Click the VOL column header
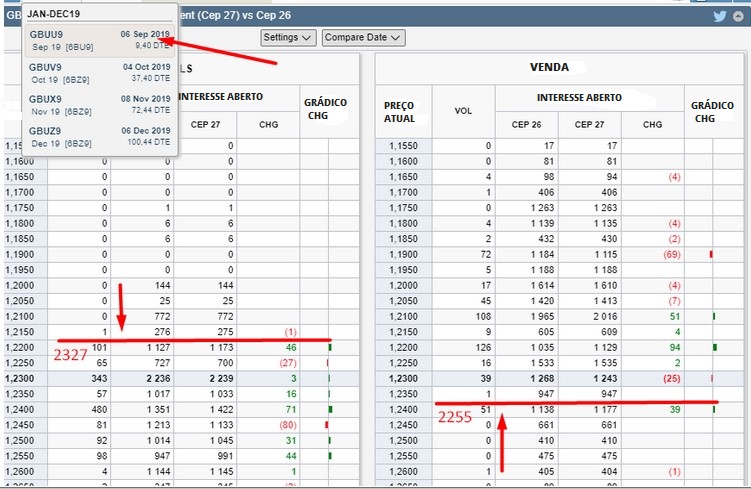The height and width of the screenshot is (489, 751). [x=464, y=111]
